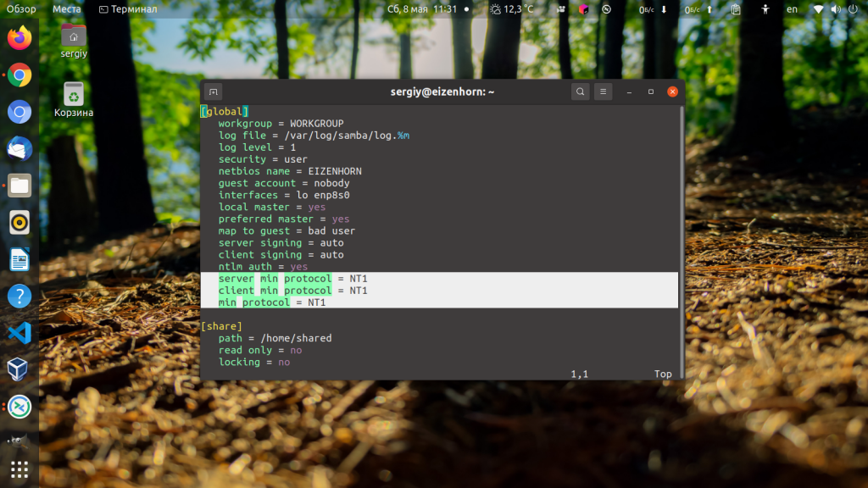The width and height of the screenshot is (868, 488).
Task: Open Thunderbird mail in the dock
Action: click(19, 149)
